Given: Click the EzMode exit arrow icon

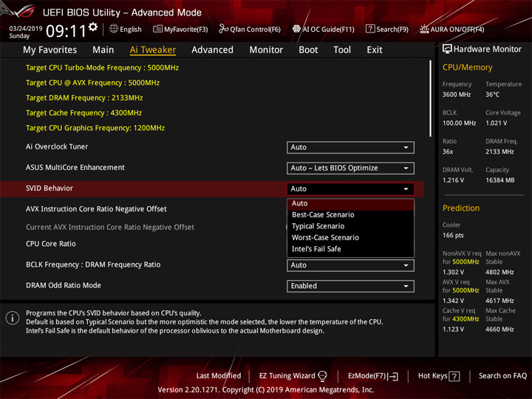Looking at the screenshot, I should coord(393,376).
